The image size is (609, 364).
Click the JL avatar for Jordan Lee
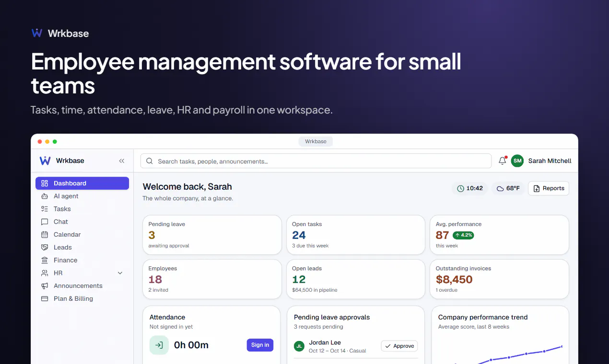299,346
